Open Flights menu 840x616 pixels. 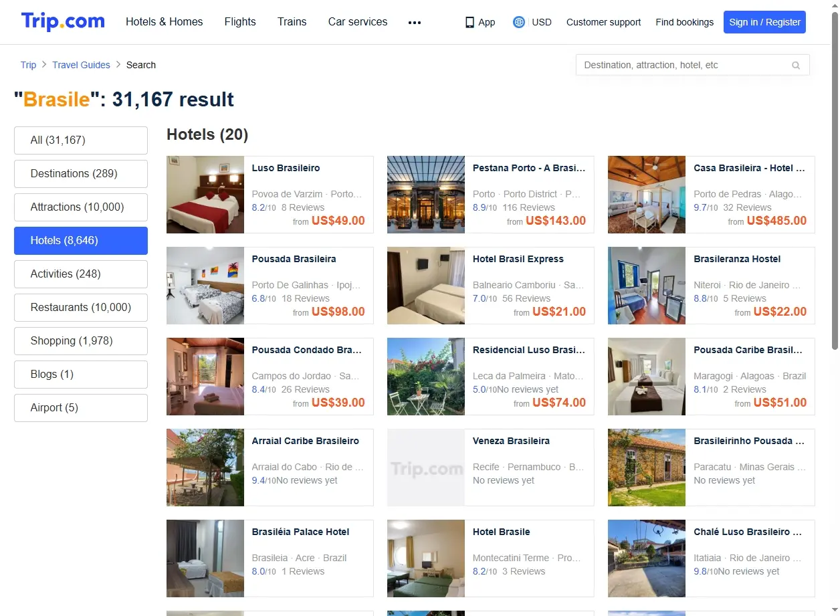pos(240,22)
